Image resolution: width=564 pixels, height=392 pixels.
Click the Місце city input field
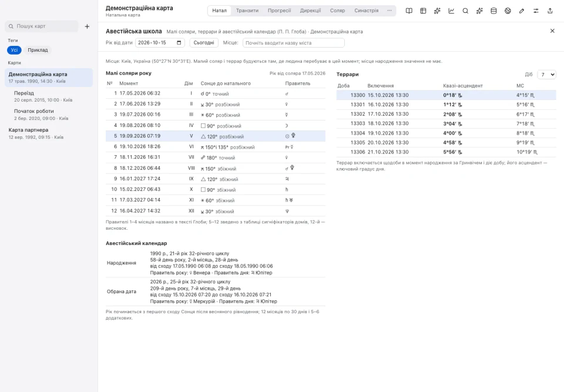point(294,43)
